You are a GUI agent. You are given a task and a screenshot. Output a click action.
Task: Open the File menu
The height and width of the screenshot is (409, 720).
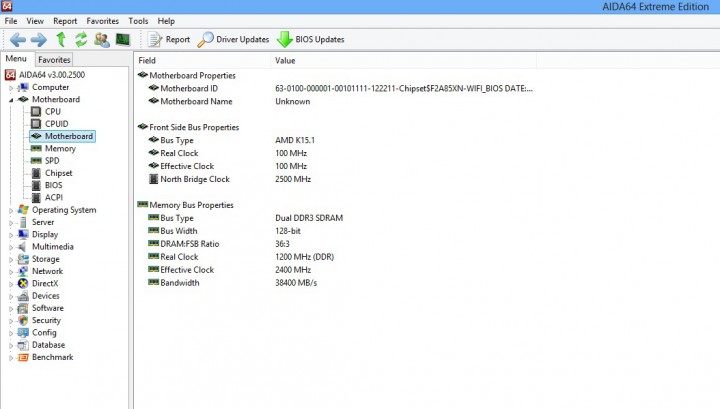11,21
